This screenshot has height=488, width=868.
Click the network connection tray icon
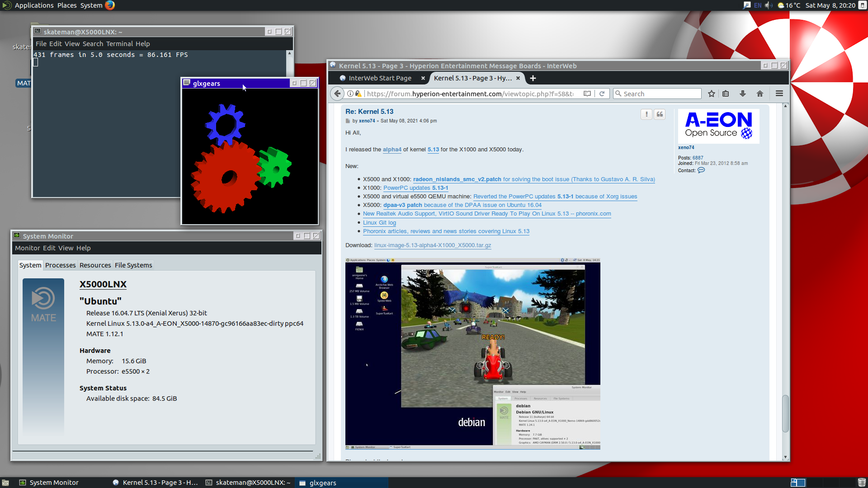tap(746, 5)
